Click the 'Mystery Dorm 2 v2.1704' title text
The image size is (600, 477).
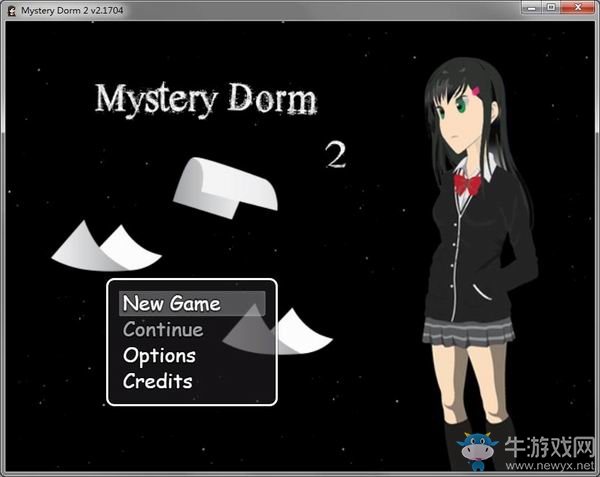tap(72, 11)
